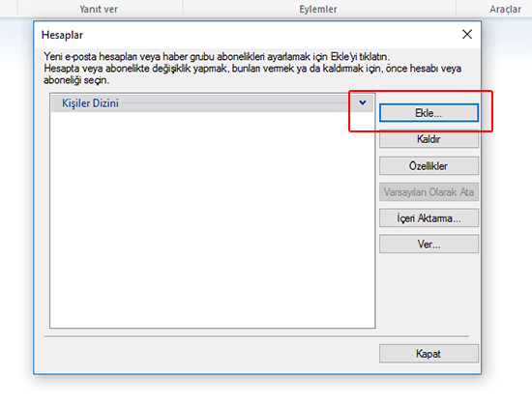
Task: Click inside the empty accounts list area
Action: tap(213, 219)
